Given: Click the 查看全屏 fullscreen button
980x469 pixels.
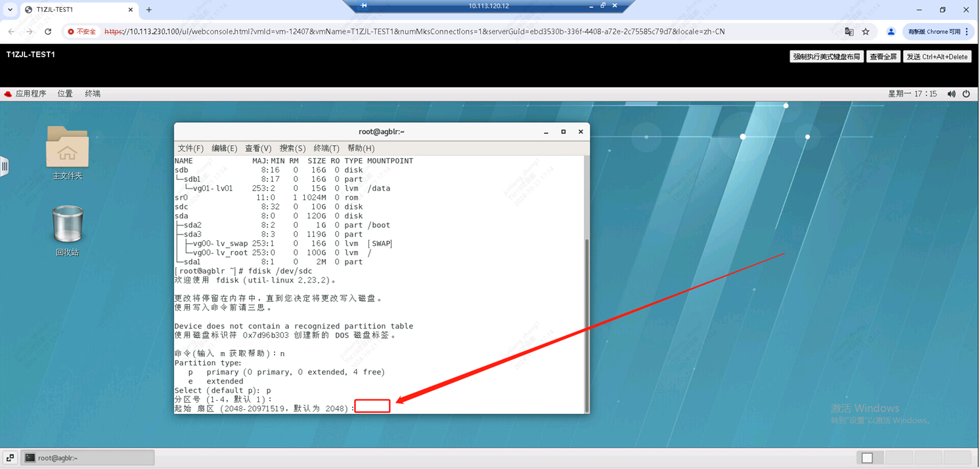Looking at the screenshot, I should point(883,56).
